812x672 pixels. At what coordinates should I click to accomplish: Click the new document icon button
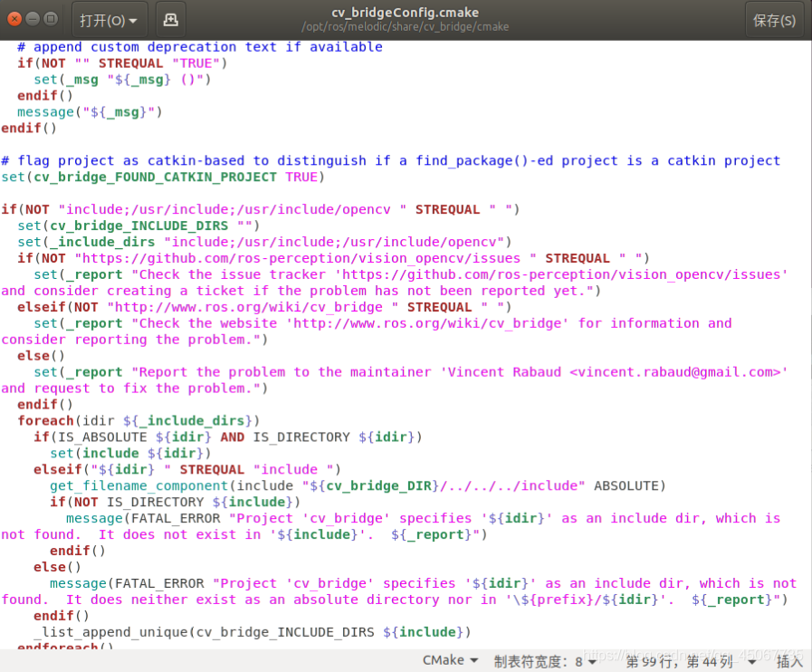170,20
